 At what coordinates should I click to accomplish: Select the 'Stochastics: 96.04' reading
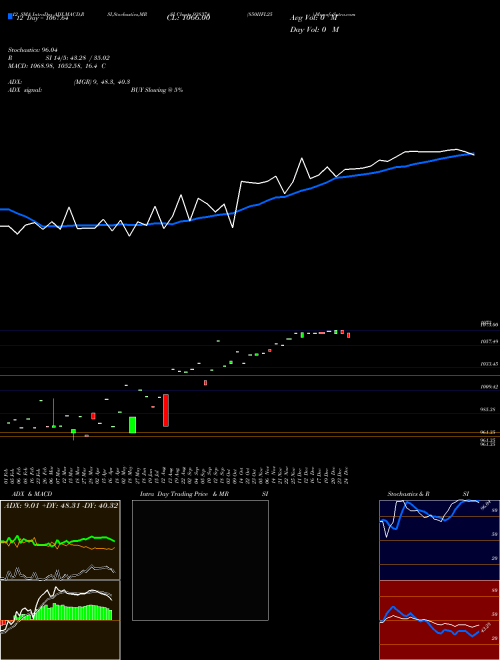[x=32, y=50]
